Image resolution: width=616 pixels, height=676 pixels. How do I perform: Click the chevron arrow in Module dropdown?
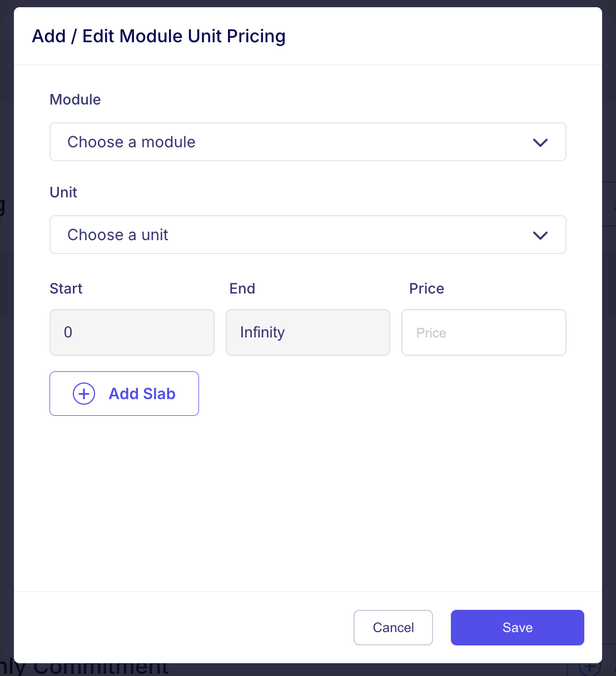(x=540, y=142)
